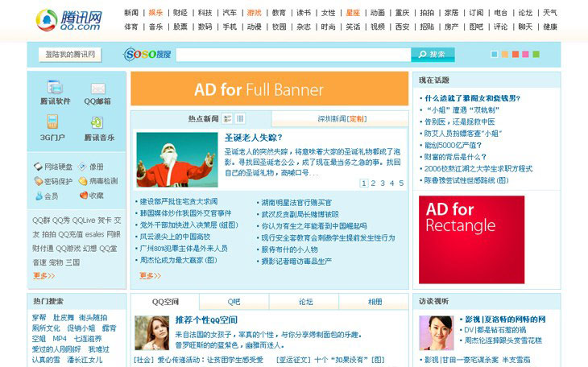Open link 影视|夏洛特的网特的网
This screenshot has height=367, width=588.
506,320
